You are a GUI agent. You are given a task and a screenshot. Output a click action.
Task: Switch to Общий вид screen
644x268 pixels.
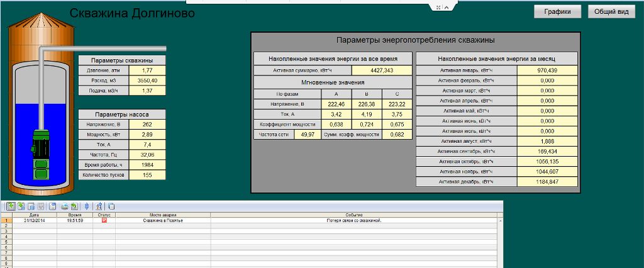point(611,11)
